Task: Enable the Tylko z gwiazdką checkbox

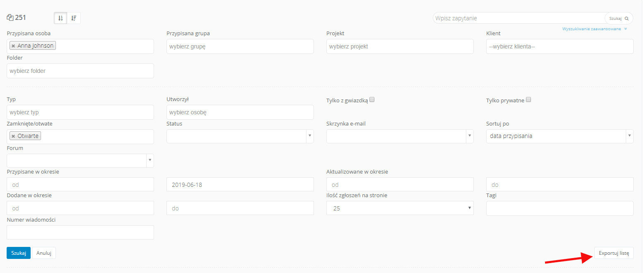Action: coord(372,100)
